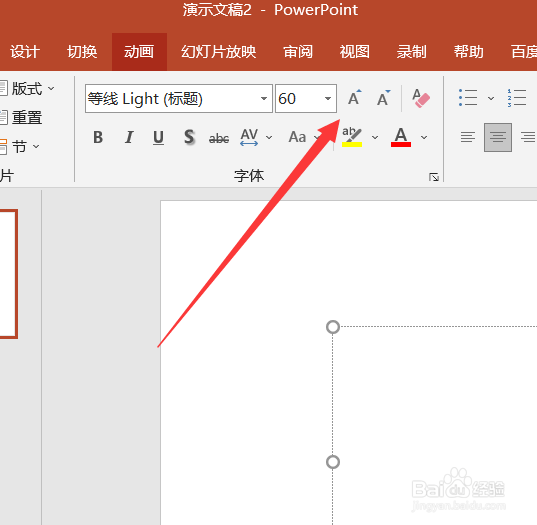The width and height of the screenshot is (537, 525).
Task: Toggle Strikethrough formatting
Action: pos(219,138)
